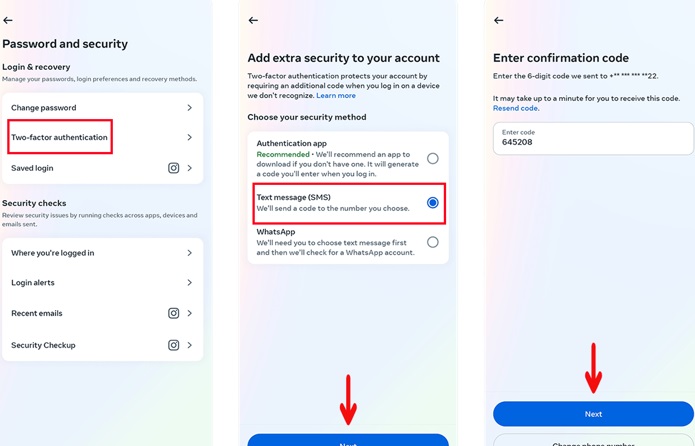The height and width of the screenshot is (446, 695).
Task: Choose the WhatsApp radio option
Action: click(432, 242)
